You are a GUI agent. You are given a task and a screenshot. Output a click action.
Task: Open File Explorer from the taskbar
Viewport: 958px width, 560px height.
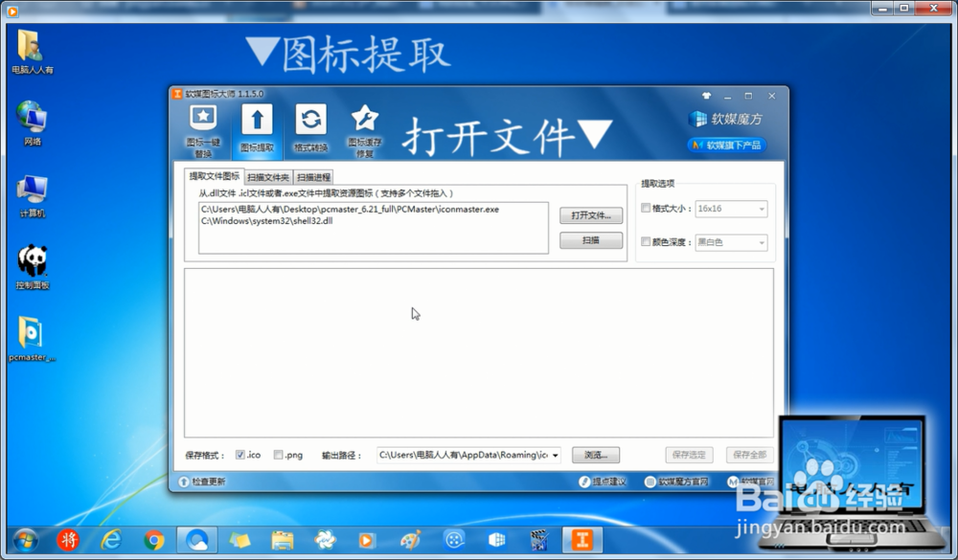[283, 541]
